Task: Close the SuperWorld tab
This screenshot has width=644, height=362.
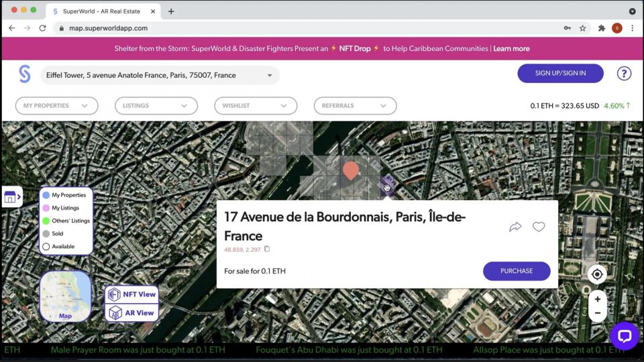Action: click(x=153, y=11)
